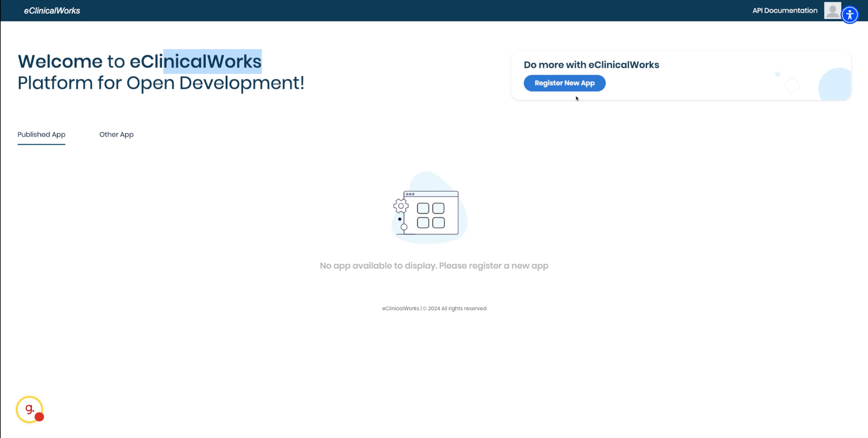Open the accessibility options icon
This screenshot has height=438, width=868.
point(850,15)
